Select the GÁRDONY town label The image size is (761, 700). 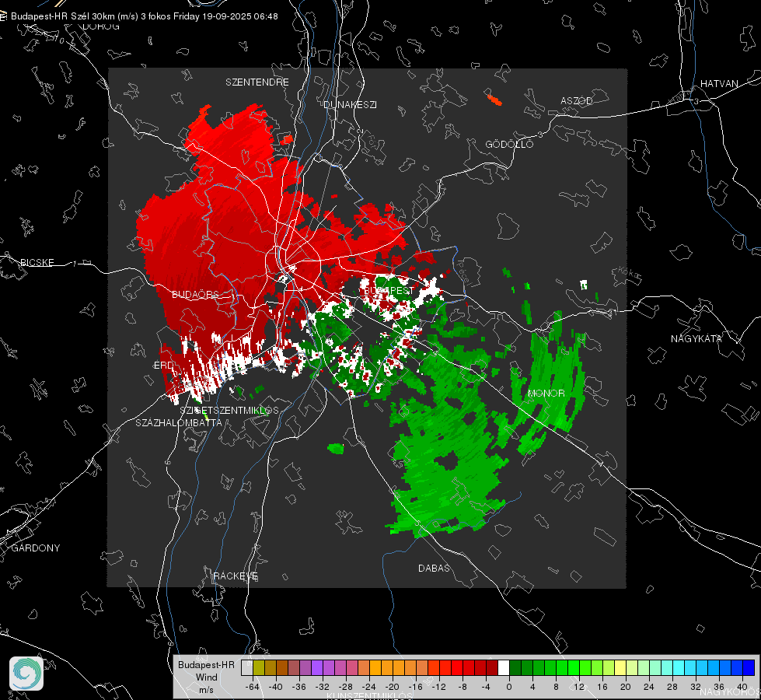(x=36, y=548)
